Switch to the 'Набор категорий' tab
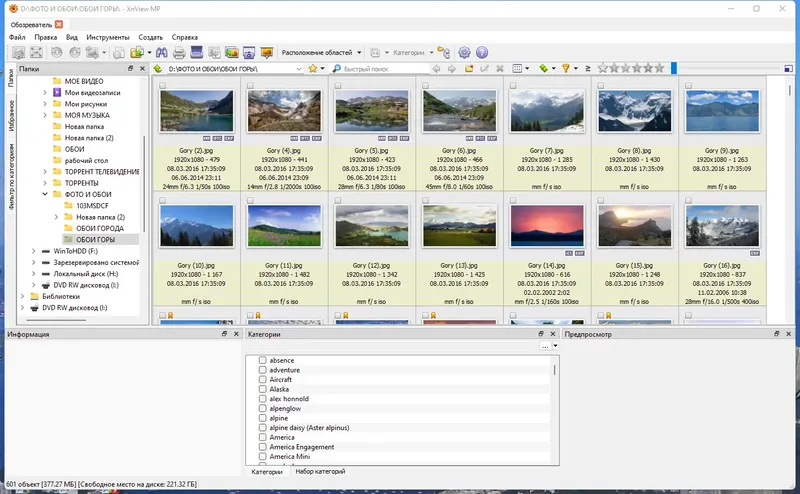 pyautogui.click(x=320, y=471)
